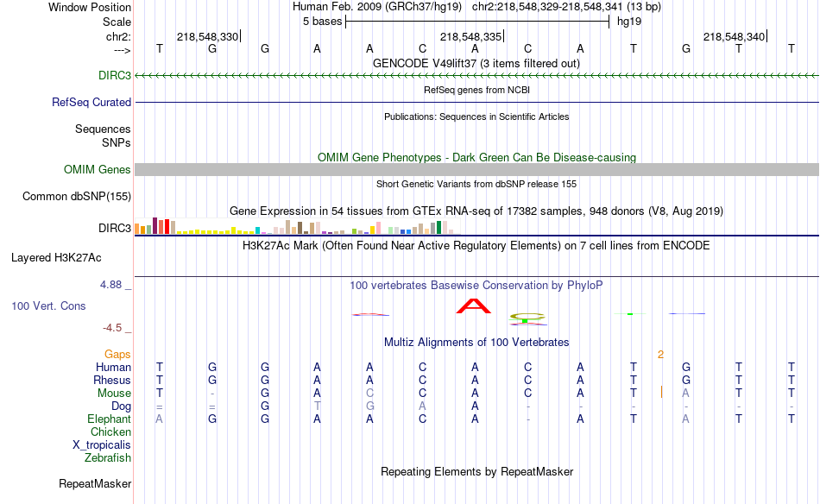The image size is (820, 504).
Task: Click the Scale track label
Action: [117, 22]
